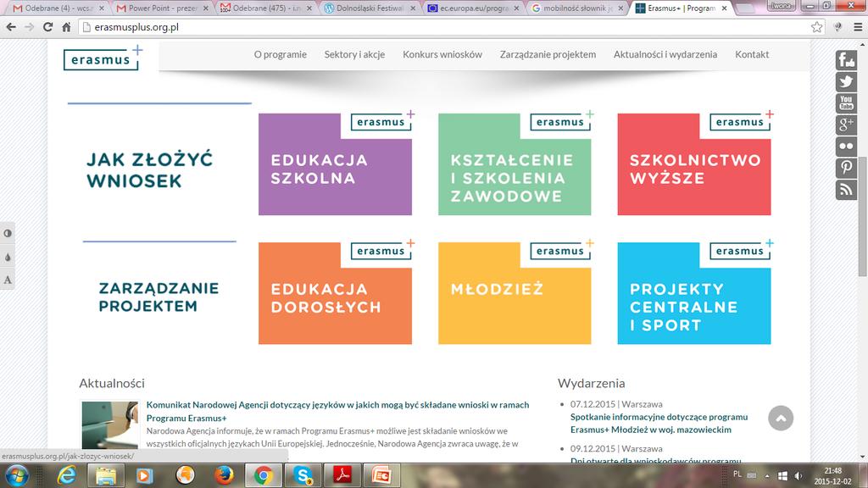Open 'Sektory i akcje' navigation menu

pos(354,54)
